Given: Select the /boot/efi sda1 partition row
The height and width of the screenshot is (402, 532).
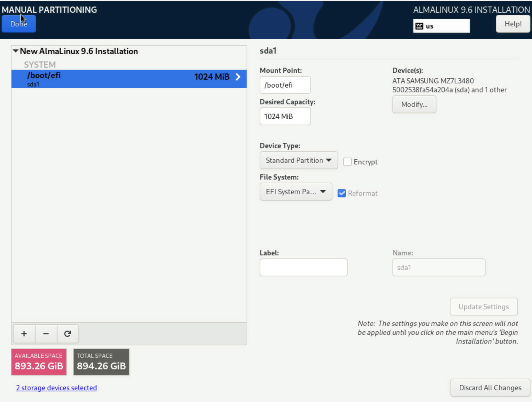Looking at the screenshot, I should (x=129, y=79).
